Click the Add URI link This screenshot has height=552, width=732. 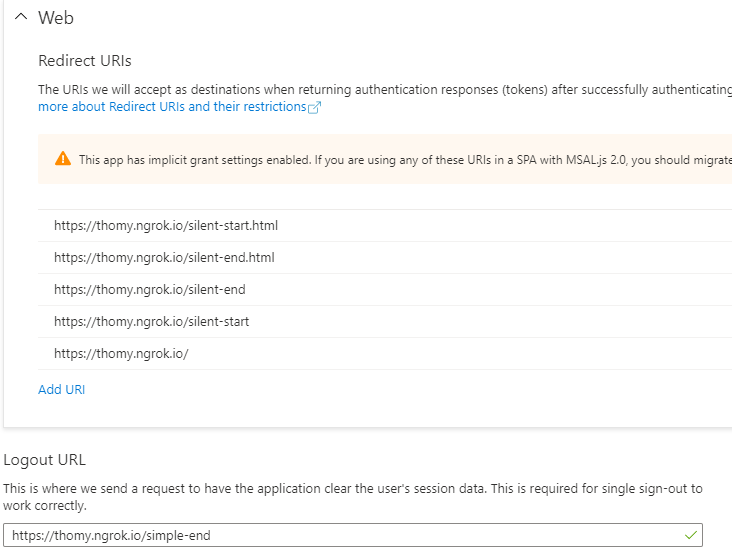click(62, 389)
